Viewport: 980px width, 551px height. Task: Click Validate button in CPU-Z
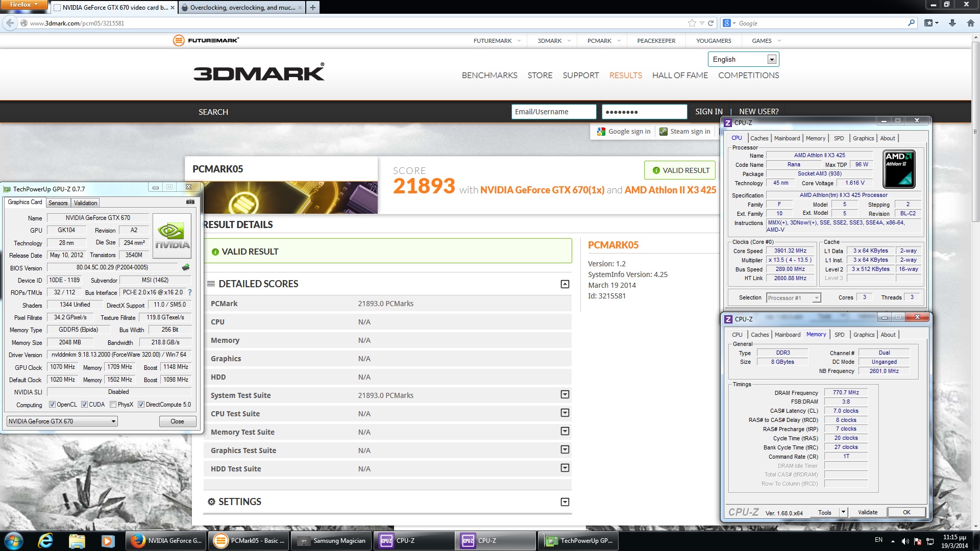(867, 512)
